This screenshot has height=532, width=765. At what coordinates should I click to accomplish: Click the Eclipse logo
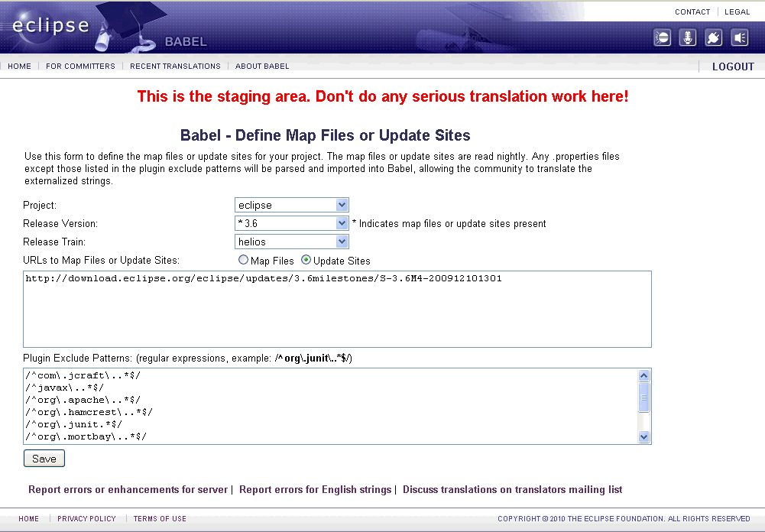pos(50,25)
